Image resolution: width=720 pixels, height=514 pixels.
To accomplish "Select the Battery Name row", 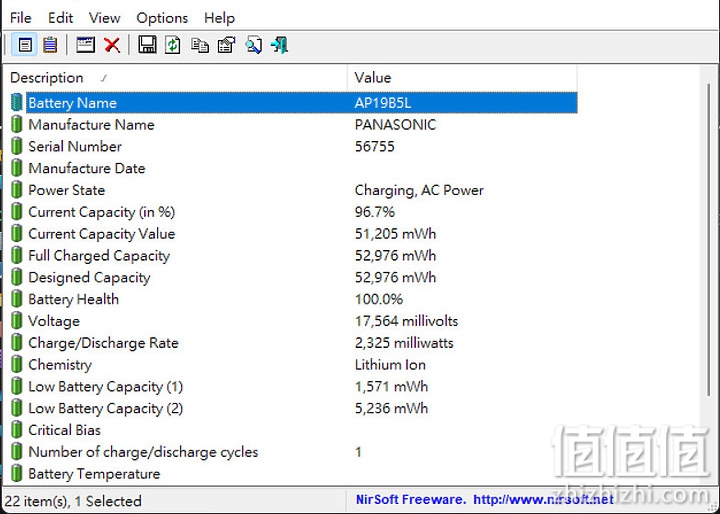I will point(294,102).
